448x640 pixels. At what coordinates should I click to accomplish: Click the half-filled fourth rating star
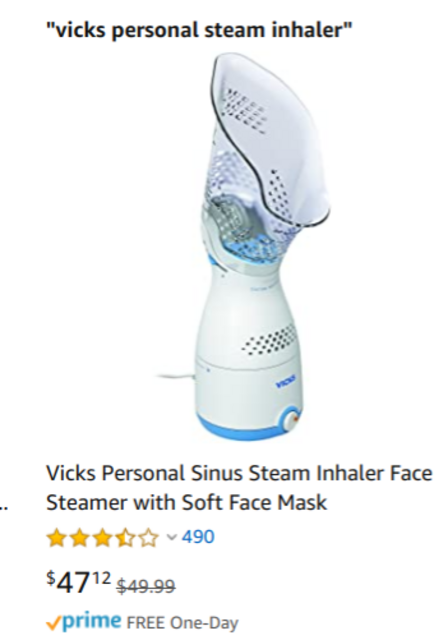tap(125, 538)
